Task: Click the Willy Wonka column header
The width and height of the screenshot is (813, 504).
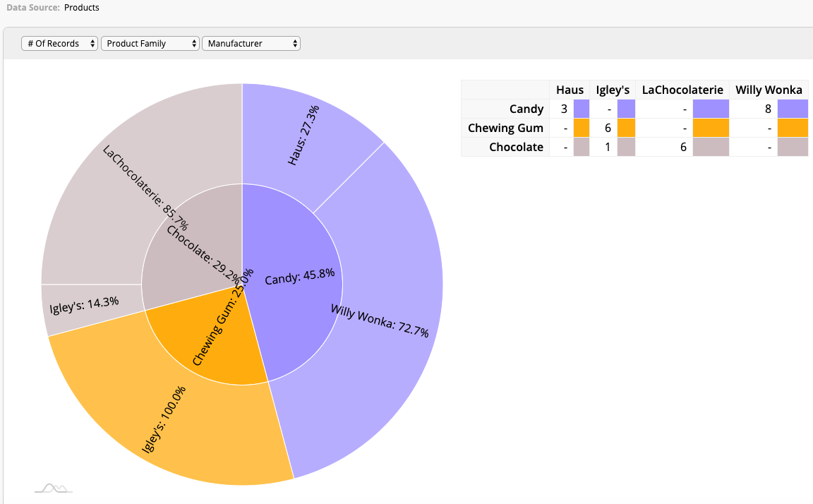Action: pyautogui.click(x=769, y=90)
